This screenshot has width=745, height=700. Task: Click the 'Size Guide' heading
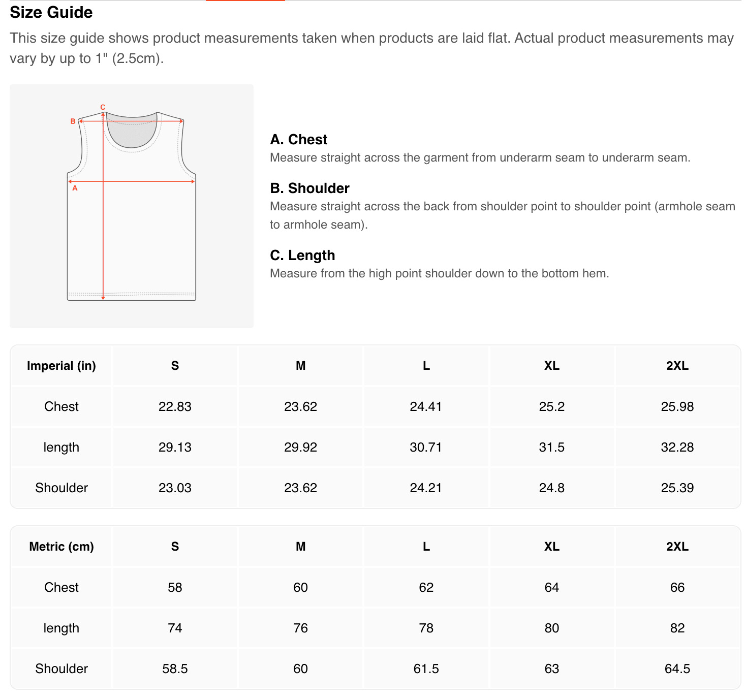[51, 12]
